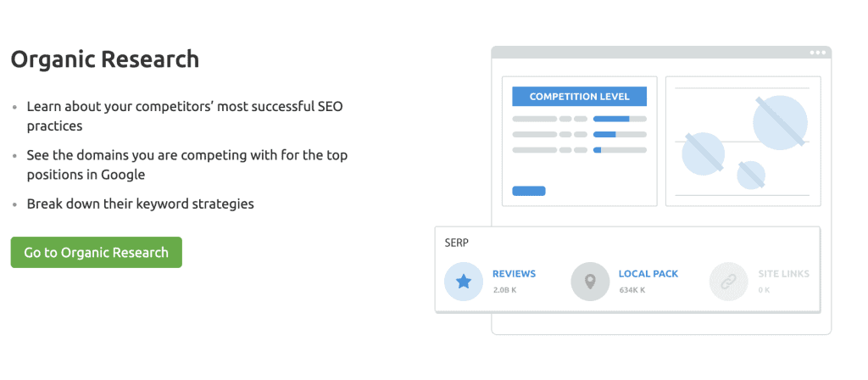This screenshot has height=380, width=868.
Task: Open the LOCAL PACK label link
Action: point(648,274)
